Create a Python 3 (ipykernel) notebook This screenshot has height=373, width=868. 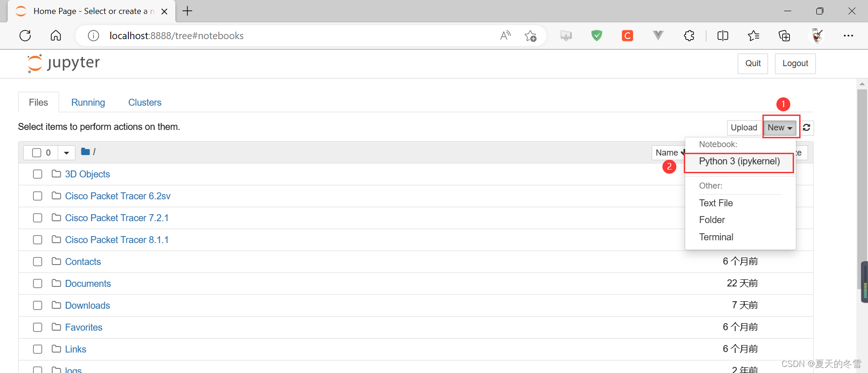pyautogui.click(x=740, y=162)
